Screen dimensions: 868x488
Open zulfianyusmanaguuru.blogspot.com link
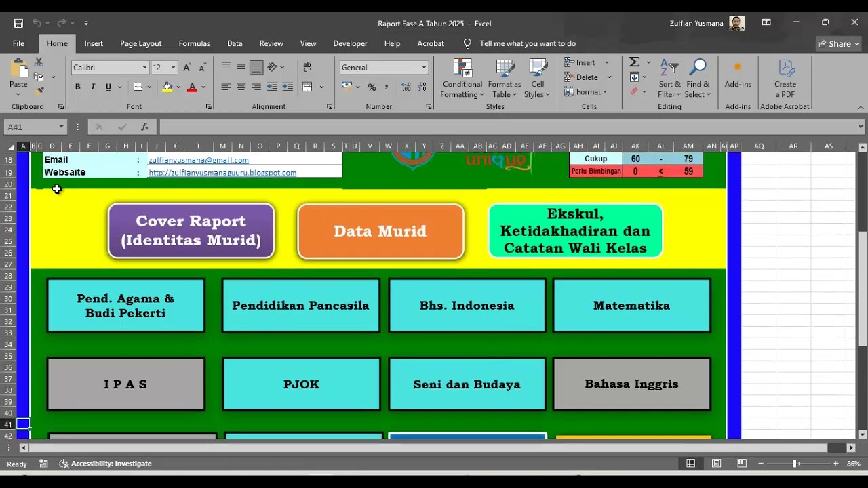[x=222, y=173]
